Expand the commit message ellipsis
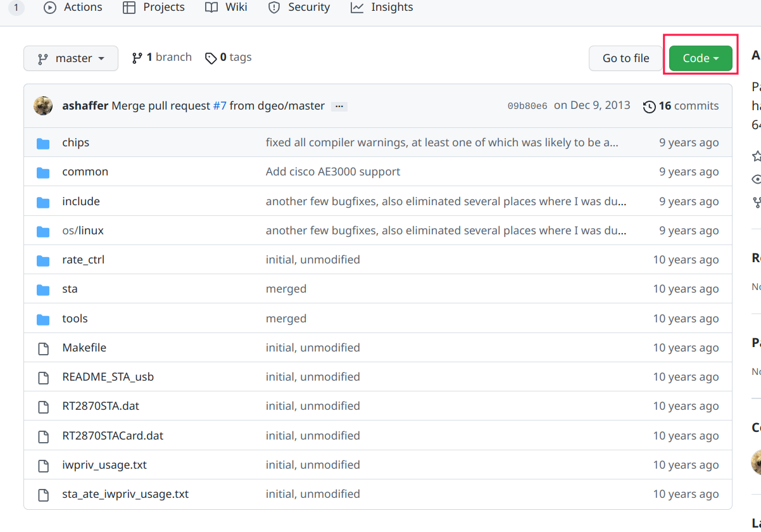The height and width of the screenshot is (532, 761). (339, 106)
